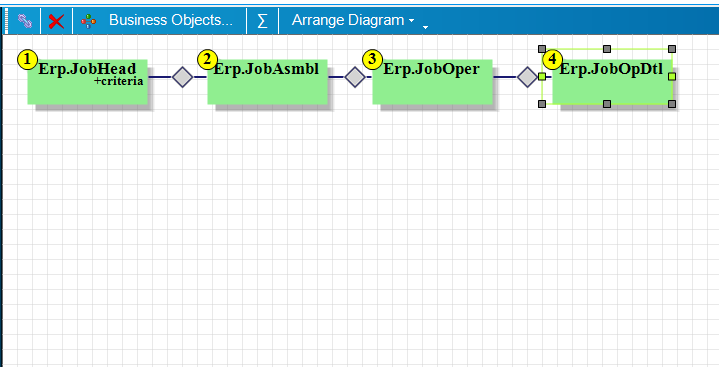Select the Erp.JobOpDtl table node
This screenshot has height=367, width=719.
(612, 82)
